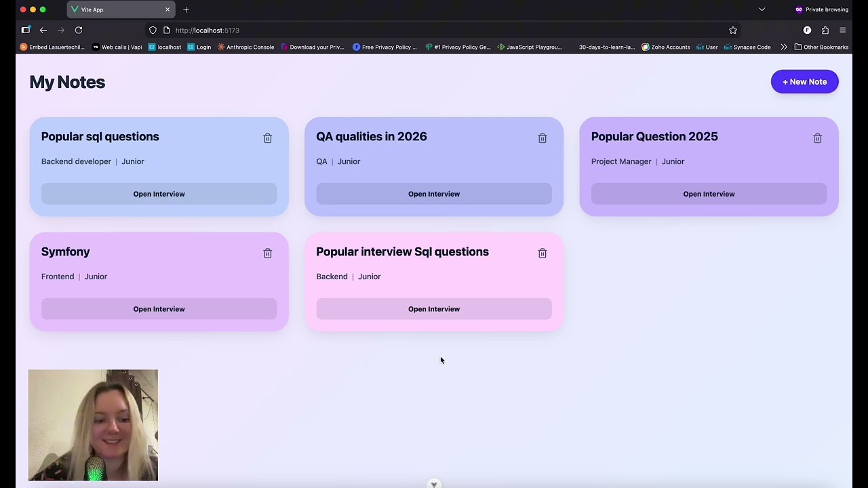Delete the QA qualities in 2026 note

[x=542, y=138]
